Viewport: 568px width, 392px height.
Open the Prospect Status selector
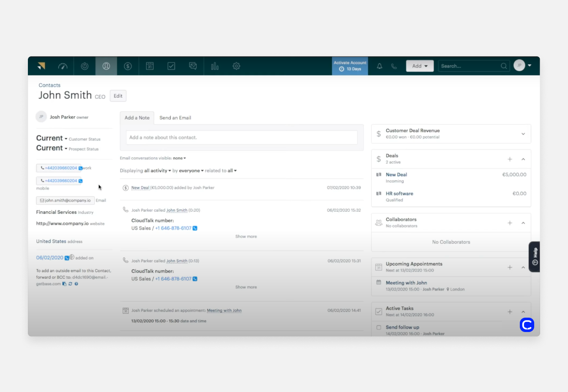click(x=52, y=148)
